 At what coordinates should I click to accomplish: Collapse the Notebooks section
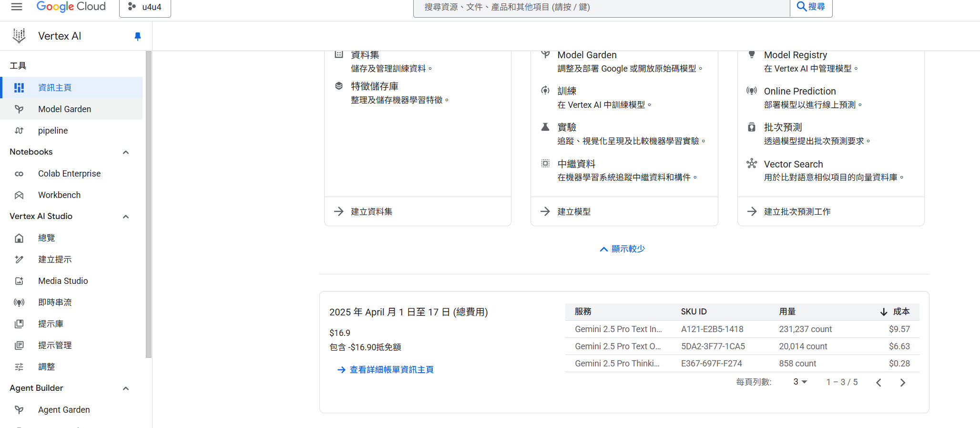(x=126, y=152)
